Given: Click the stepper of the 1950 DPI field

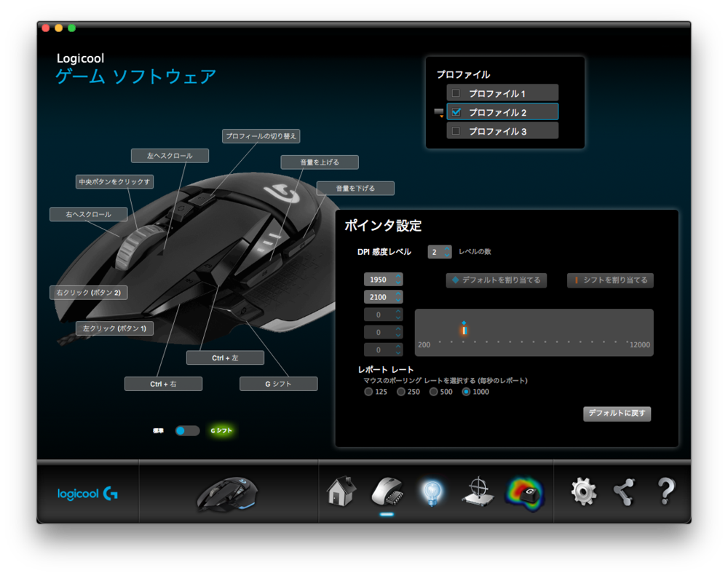Looking at the screenshot, I should 398,279.
